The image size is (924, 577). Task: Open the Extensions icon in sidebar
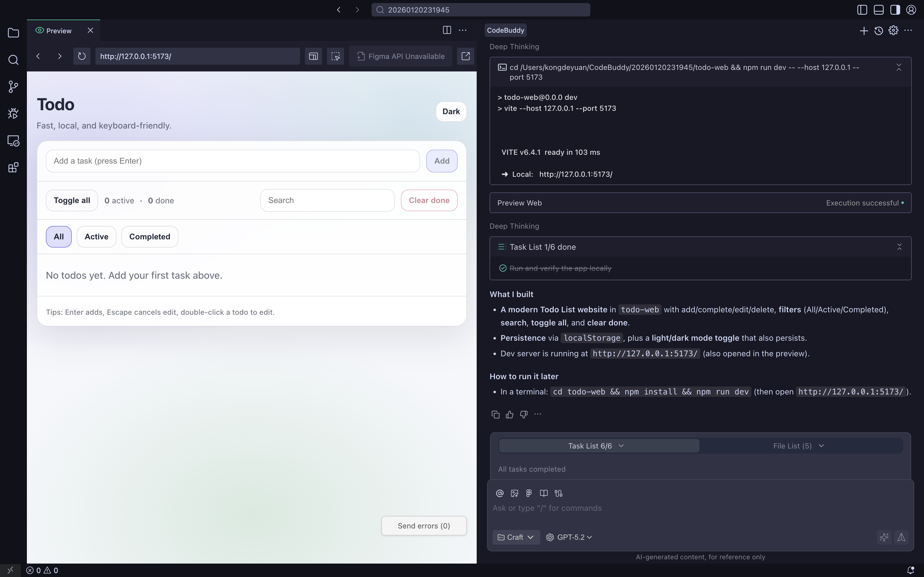click(13, 168)
